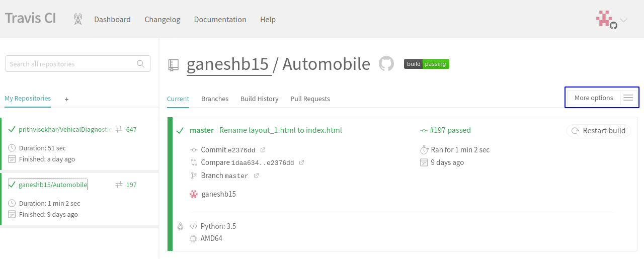Click the build passing badge
This screenshot has width=644, height=259.
(426, 64)
